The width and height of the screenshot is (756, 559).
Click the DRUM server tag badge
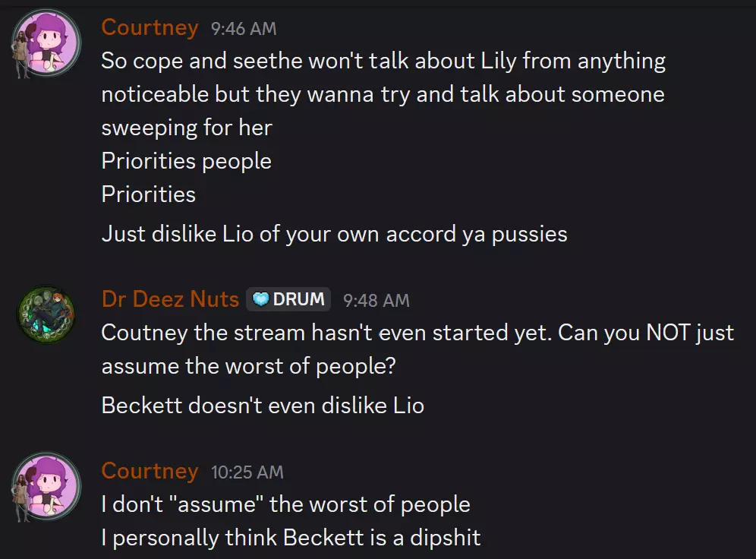(288, 299)
